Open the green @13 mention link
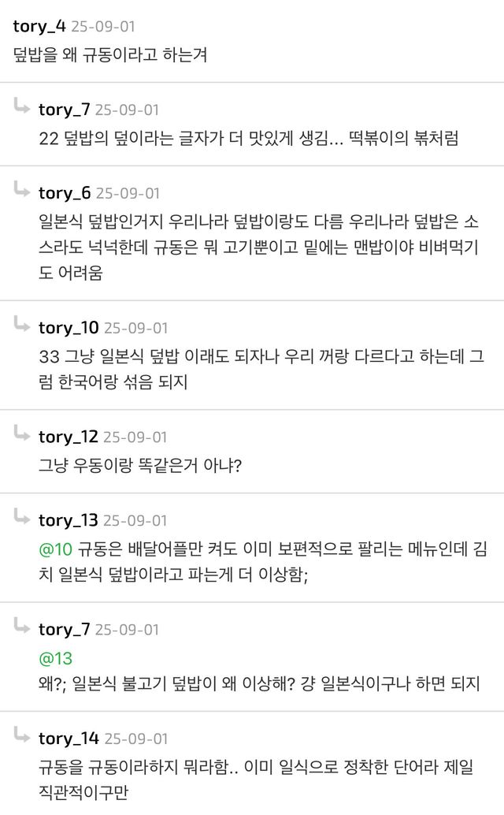This screenshot has width=504, height=815. pos(55,658)
